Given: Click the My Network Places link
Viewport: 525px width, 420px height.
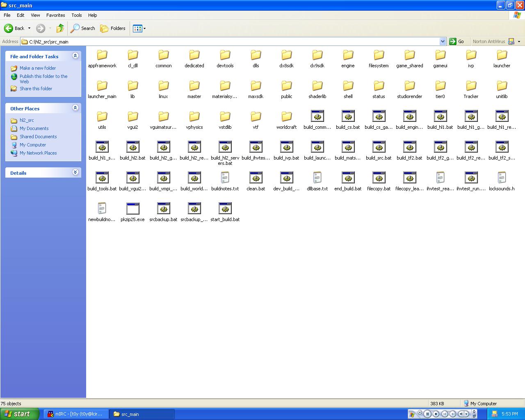Looking at the screenshot, I should (38, 153).
